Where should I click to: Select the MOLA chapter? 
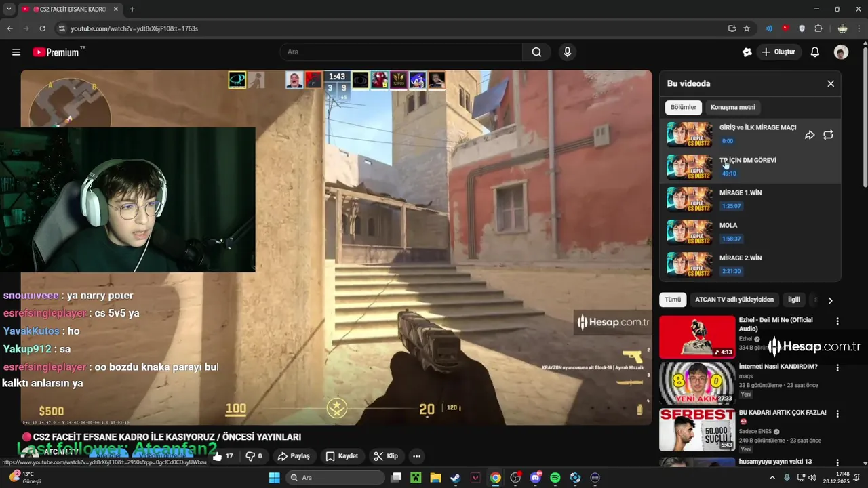tap(750, 232)
